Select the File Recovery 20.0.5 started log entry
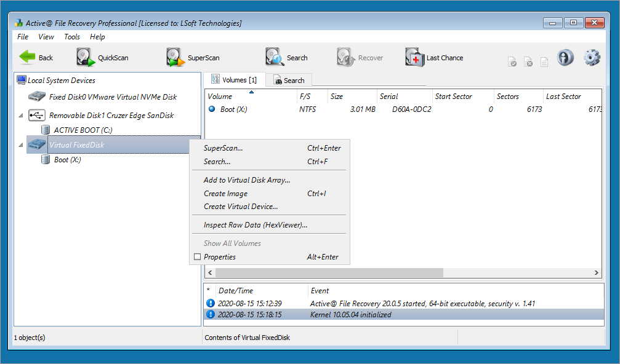 [404, 304]
